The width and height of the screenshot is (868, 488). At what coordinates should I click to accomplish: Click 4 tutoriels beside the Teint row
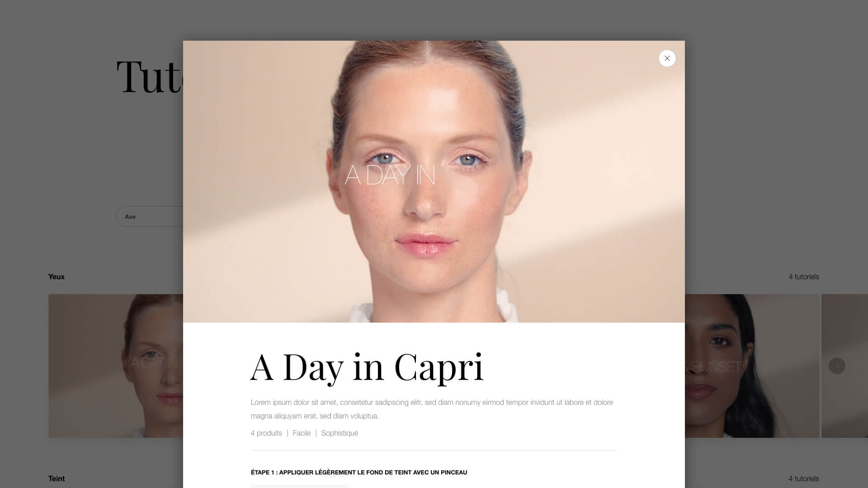[x=804, y=479]
